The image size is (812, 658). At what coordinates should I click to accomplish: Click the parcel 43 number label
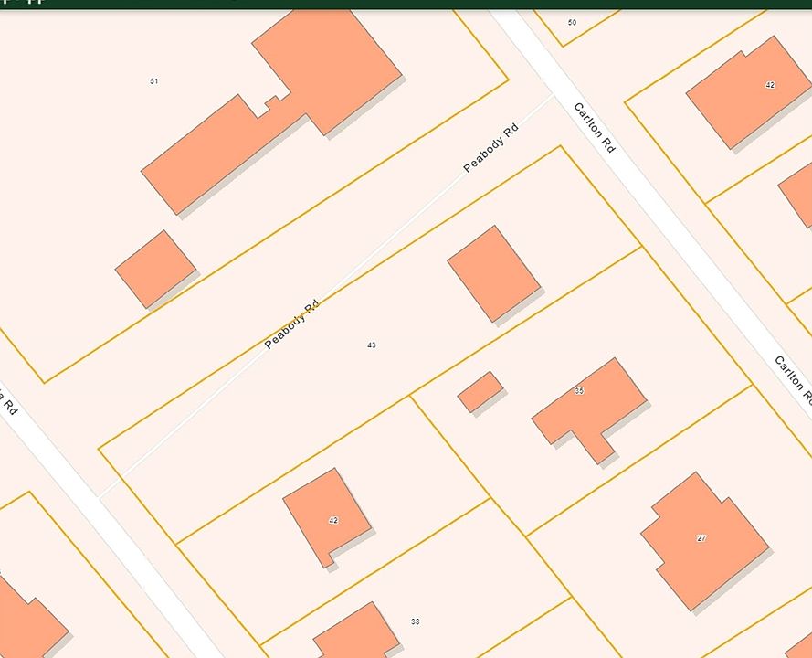[372, 345]
